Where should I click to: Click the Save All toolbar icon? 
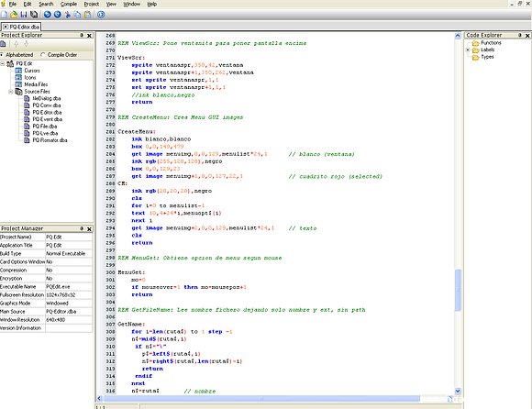(x=34, y=15)
